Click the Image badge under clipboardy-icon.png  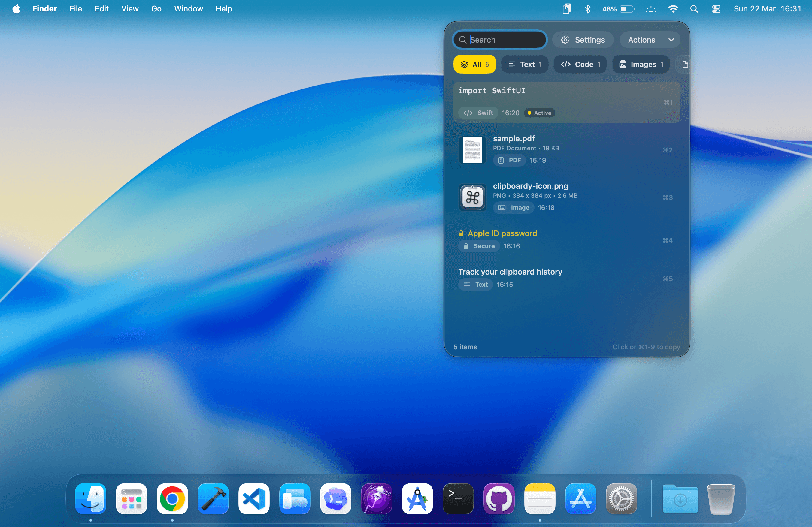(x=514, y=208)
